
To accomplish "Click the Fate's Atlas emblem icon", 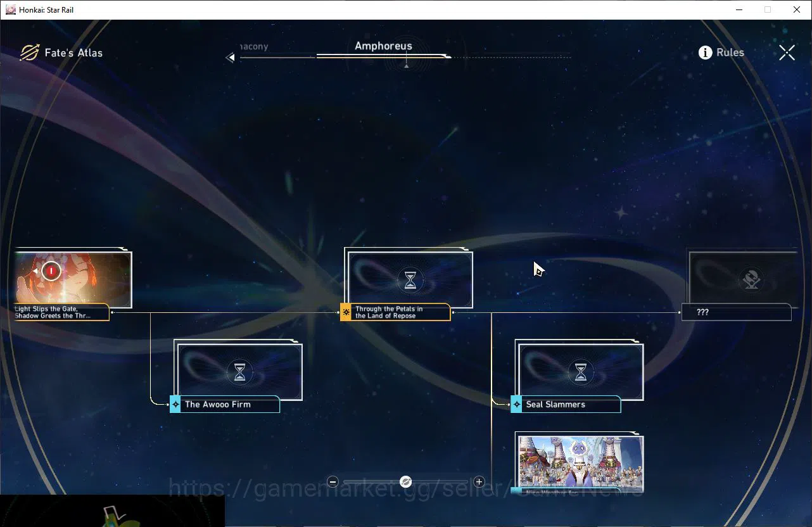I will coord(29,53).
